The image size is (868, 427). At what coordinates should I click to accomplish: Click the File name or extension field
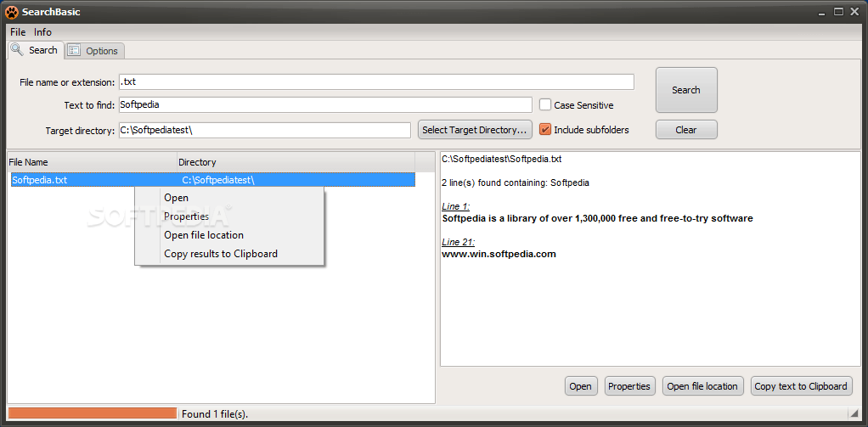click(376, 81)
